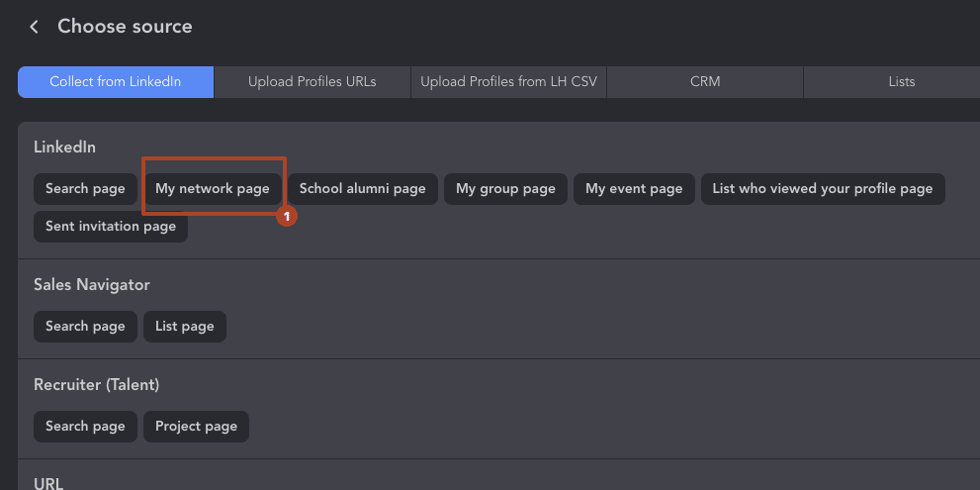Select Recruiter Project page source
The width and height of the screenshot is (980, 490).
tap(196, 427)
